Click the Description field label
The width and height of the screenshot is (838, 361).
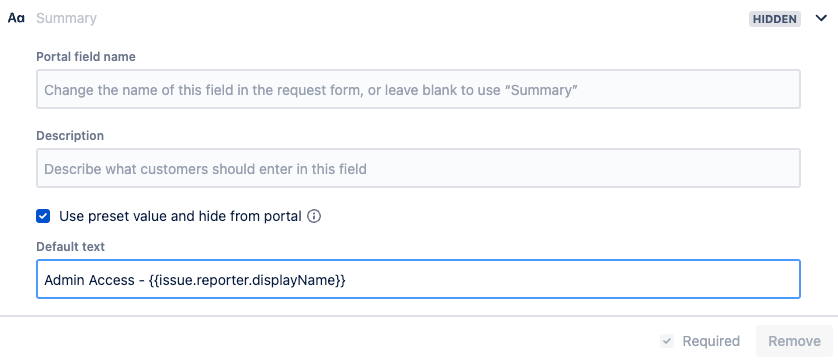point(70,136)
